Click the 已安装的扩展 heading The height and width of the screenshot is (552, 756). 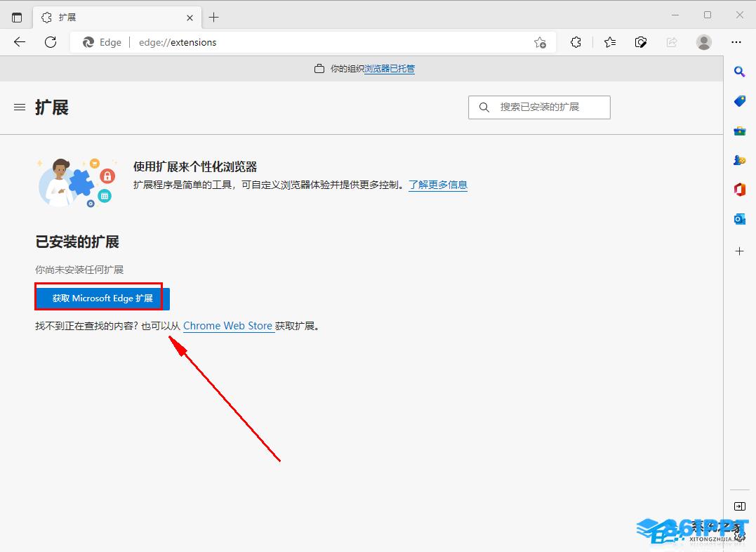point(77,242)
